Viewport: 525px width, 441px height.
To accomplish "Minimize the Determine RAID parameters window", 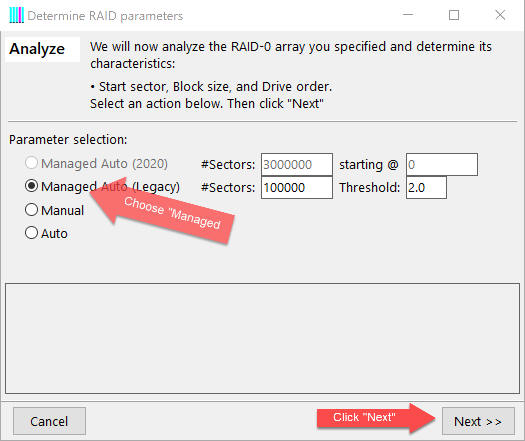I will pos(408,15).
